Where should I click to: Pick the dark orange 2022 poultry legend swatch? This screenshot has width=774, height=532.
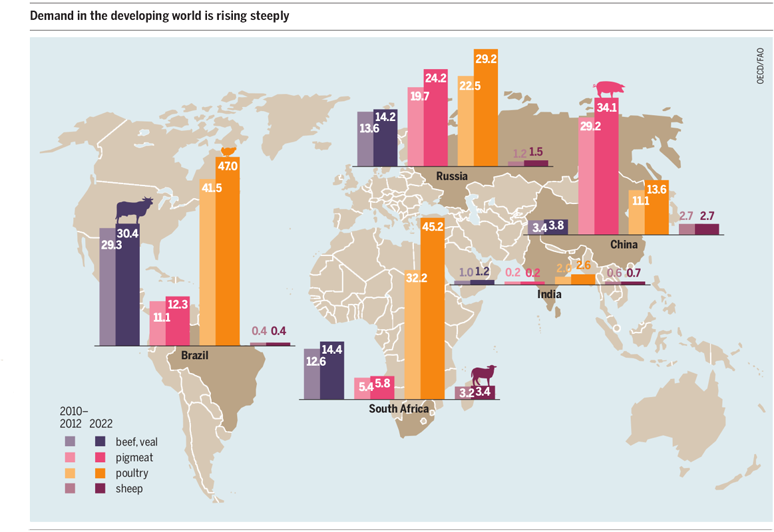coord(100,473)
